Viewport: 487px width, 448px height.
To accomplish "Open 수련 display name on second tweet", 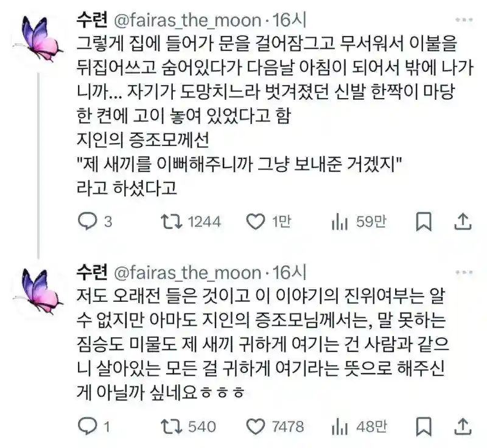I will coord(92,271).
